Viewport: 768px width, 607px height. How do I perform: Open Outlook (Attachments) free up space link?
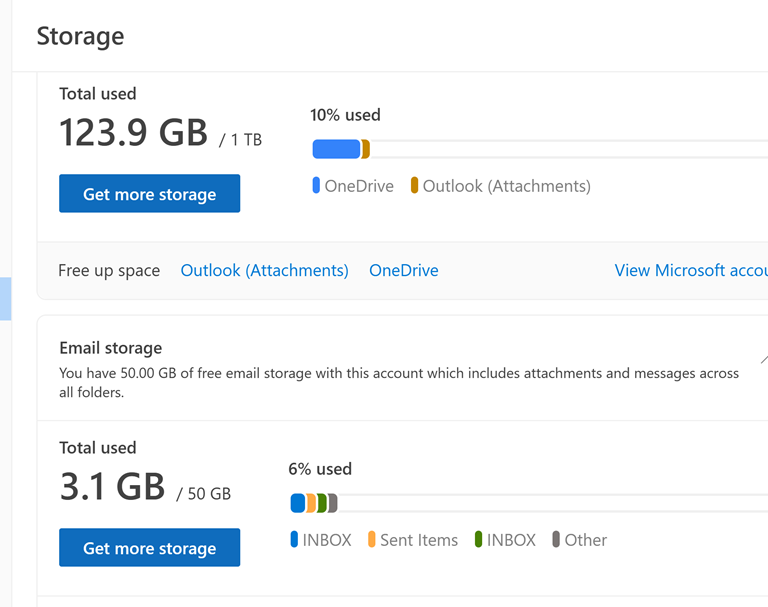(x=264, y=271)
